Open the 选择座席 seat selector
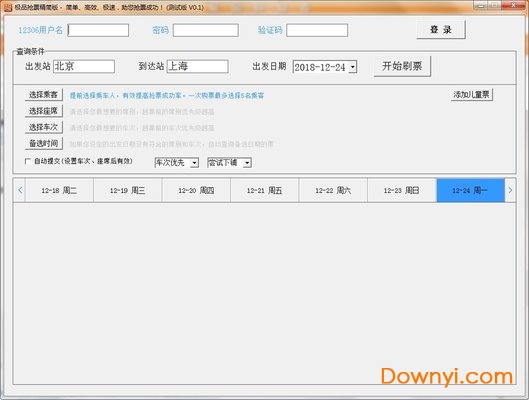 (x=44, y=111)
